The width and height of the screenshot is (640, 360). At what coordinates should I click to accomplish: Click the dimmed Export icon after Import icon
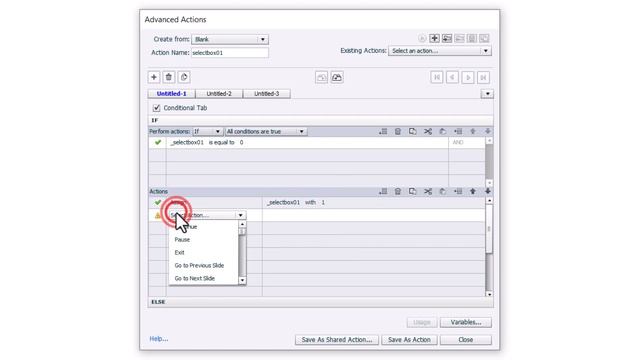[460, 38]
